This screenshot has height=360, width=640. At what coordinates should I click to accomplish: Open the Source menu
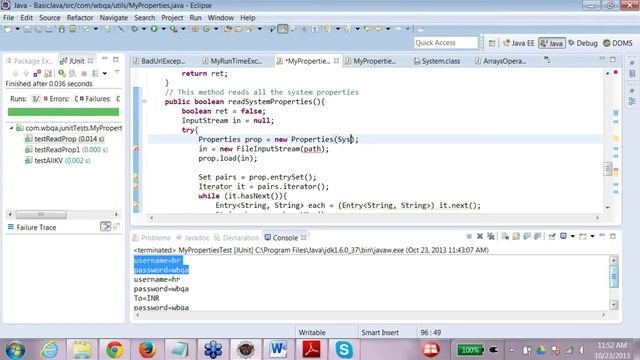pyautogui.click(x=49, y=18)
